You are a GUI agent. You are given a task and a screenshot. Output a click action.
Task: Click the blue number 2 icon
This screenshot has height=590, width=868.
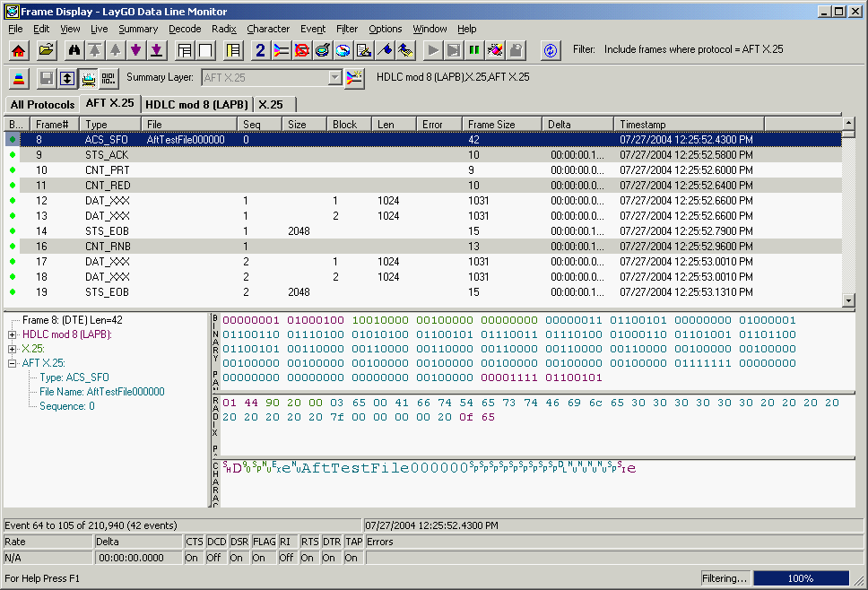coord(261,50)
